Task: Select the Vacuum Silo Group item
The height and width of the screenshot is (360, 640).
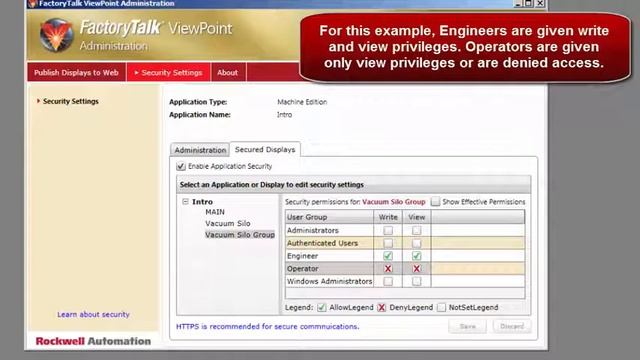Action: (x=240, y=235)
